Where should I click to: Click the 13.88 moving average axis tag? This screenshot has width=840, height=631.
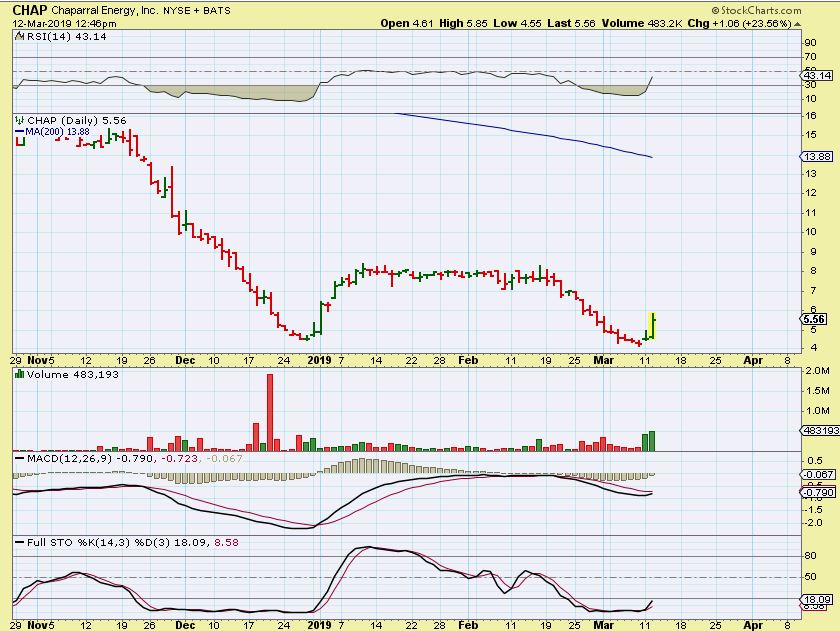tap(818, 156)
